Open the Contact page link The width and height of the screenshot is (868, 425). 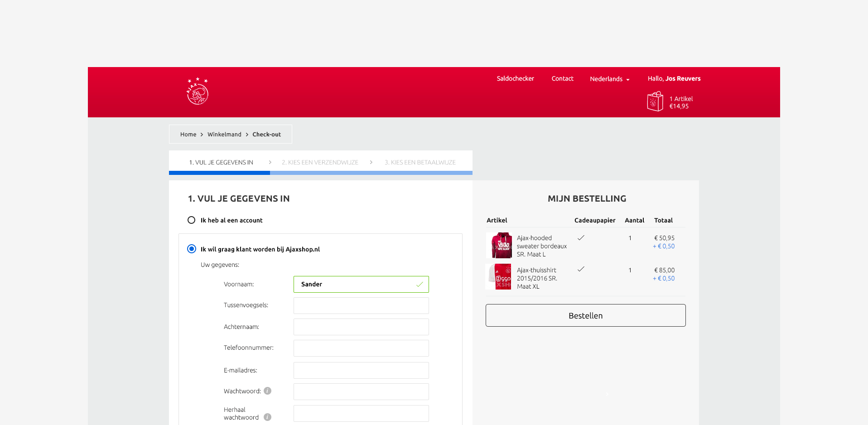coord(562,78)
